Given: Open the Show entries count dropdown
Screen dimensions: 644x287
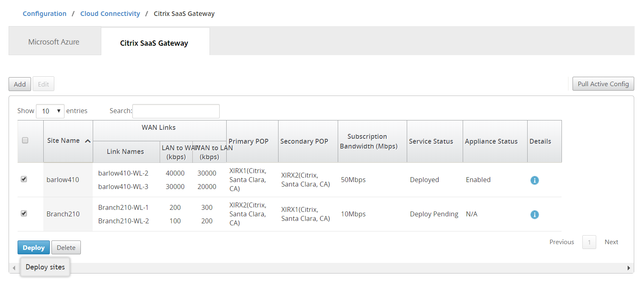Looking at the screenshot, I should pyautogui.click(x=50, y=111).
